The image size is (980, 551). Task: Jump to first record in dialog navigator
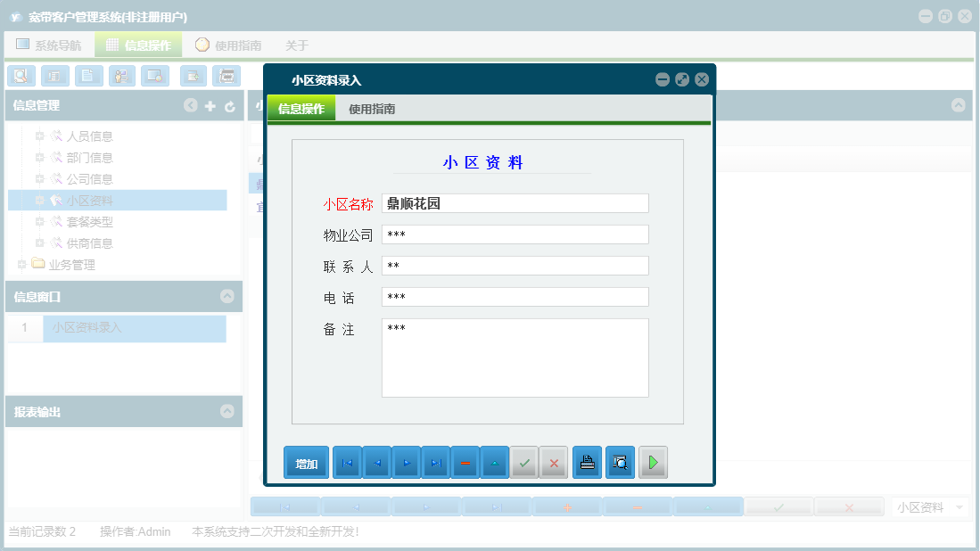click(348, 463)
